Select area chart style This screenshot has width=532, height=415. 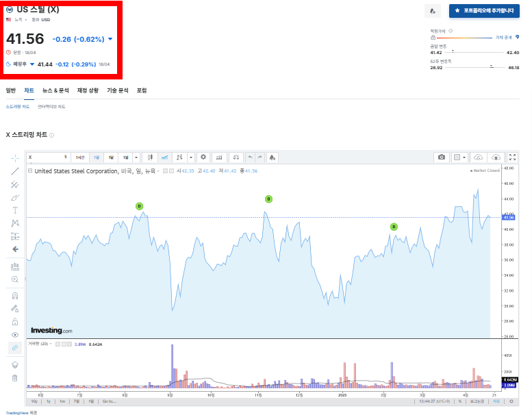pos(164,157)
